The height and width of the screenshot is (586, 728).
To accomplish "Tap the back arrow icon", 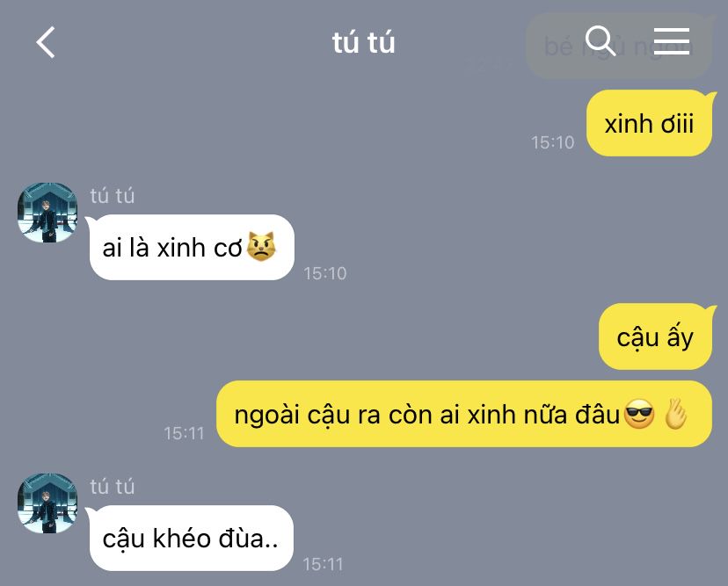I will (46, 42).
